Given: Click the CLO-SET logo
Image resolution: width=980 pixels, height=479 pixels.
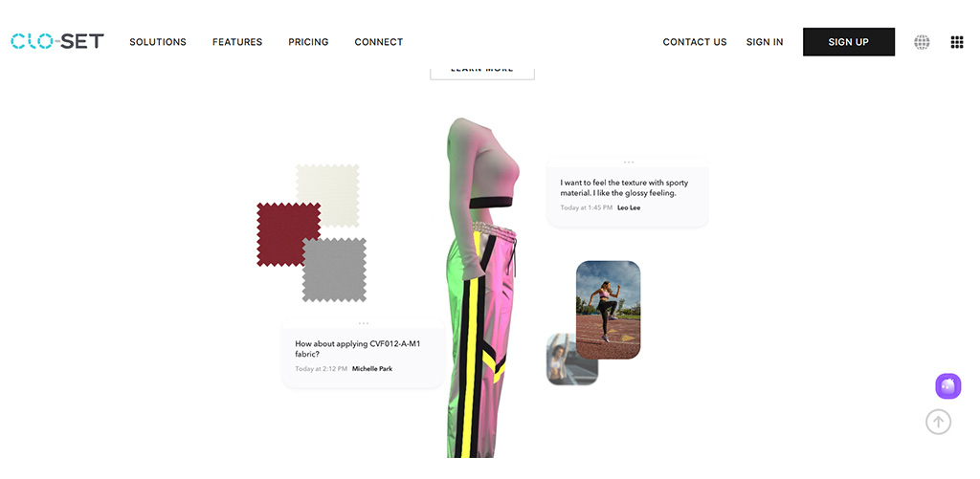Looking at the screenshot, I should click(57, 42).
